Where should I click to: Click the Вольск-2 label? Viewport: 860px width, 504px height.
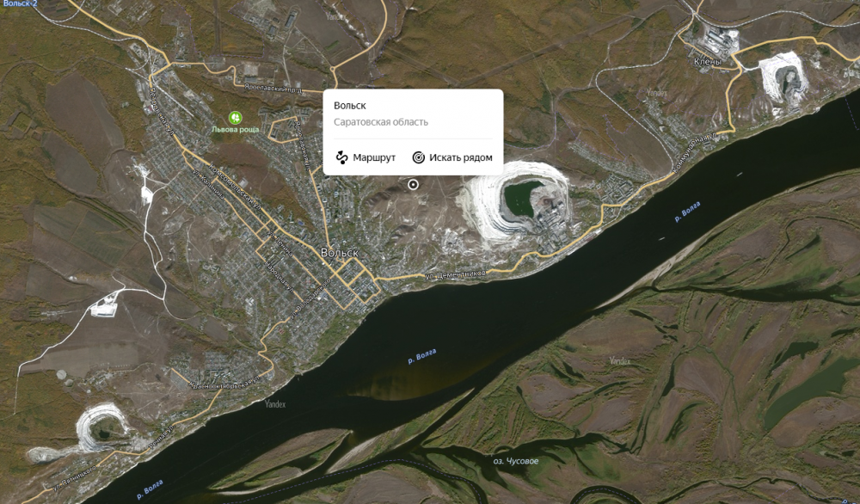click(x=20, y=3)
